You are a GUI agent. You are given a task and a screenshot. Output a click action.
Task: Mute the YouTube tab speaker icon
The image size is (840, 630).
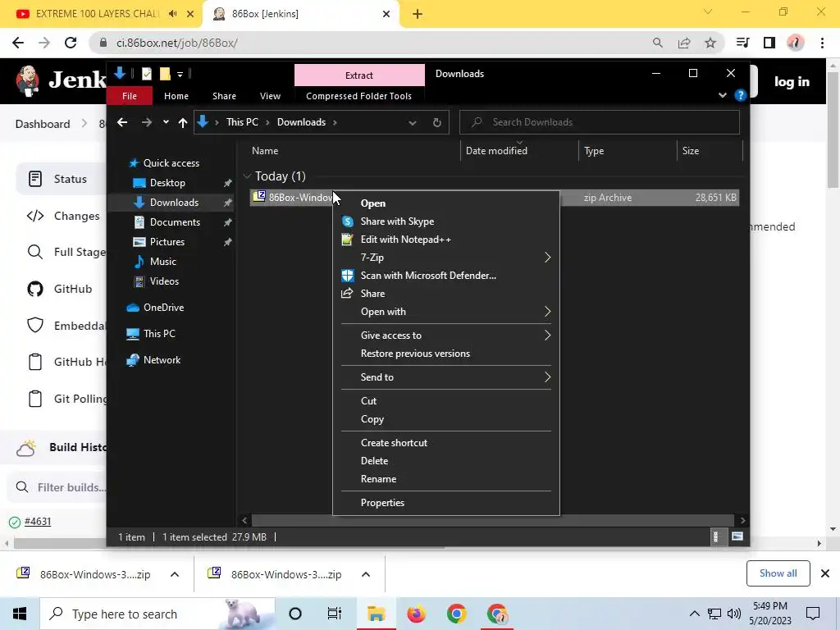[172, 14]
